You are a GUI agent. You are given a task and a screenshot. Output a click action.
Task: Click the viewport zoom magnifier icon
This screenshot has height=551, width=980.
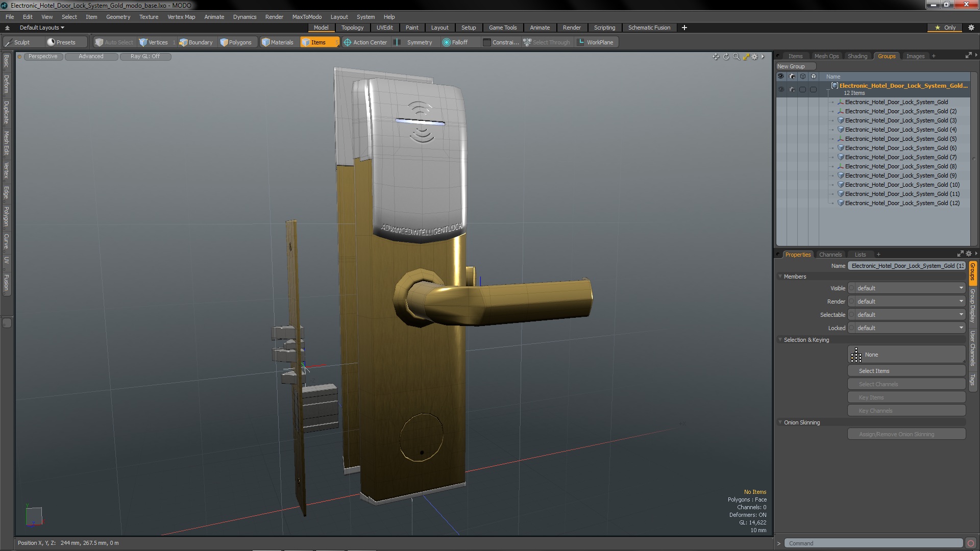point(736,57)
